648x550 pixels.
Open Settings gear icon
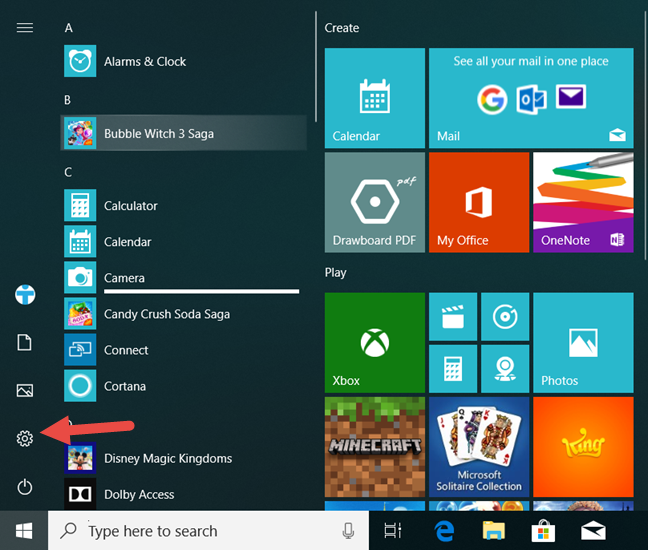pyautogui.click(x=25, y=438)
